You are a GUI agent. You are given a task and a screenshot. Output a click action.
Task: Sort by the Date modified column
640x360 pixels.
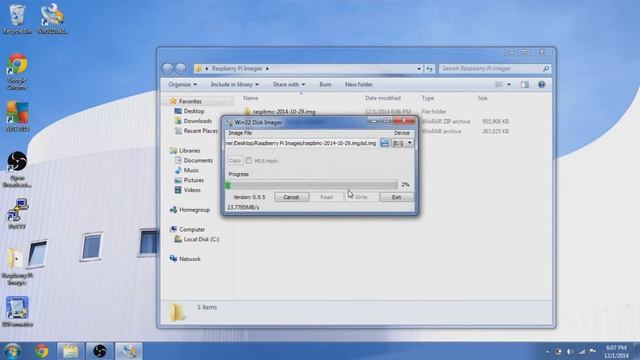pos(383,98)
